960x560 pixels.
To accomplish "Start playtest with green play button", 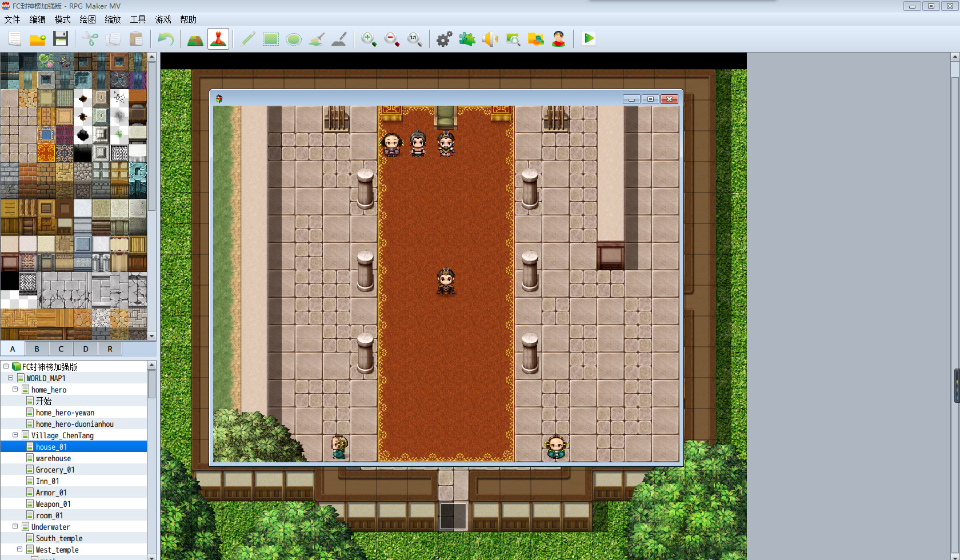I will pyautogui.click(x=589, y=39).
